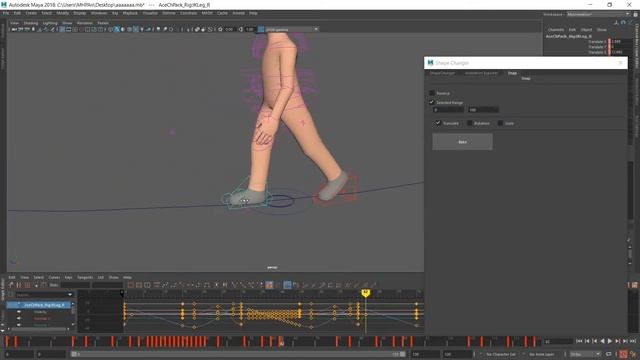Select the Visibility channel in Graph Editor outliner
Image resolution: width=640 pixels, height=360 pixels.
[40, 312]
